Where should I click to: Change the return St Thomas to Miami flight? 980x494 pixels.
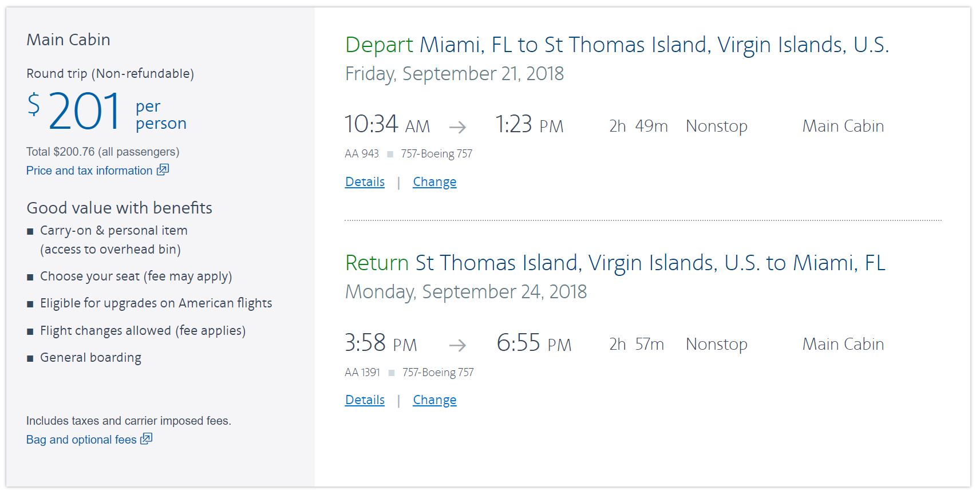434,400
